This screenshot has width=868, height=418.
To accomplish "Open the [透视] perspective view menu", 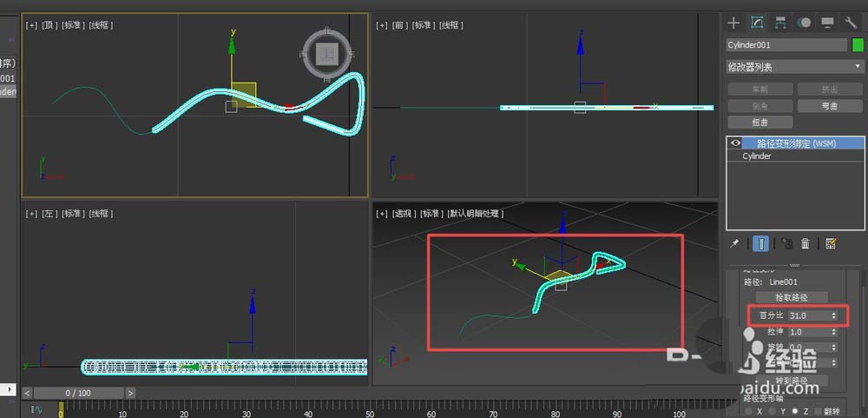I will (x=404, y=214).
